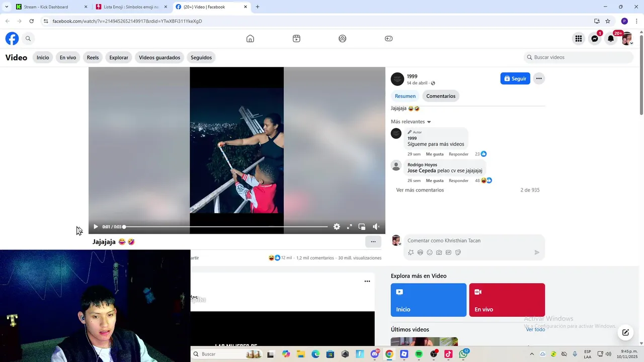This screenshot has height=362, width=644.
Task: Reload the page
Action: (x=31, y=21)
